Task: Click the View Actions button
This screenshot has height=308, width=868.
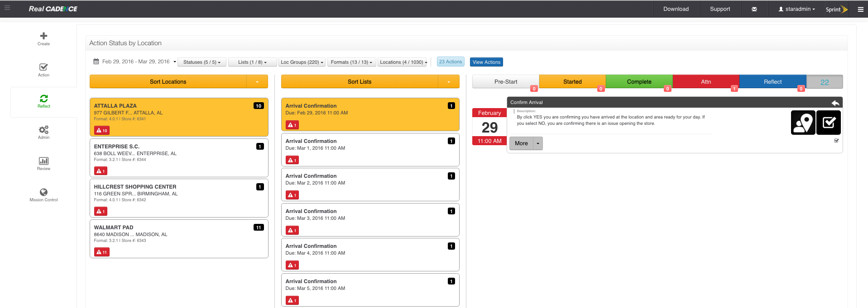Action: (x=486, y=62)
